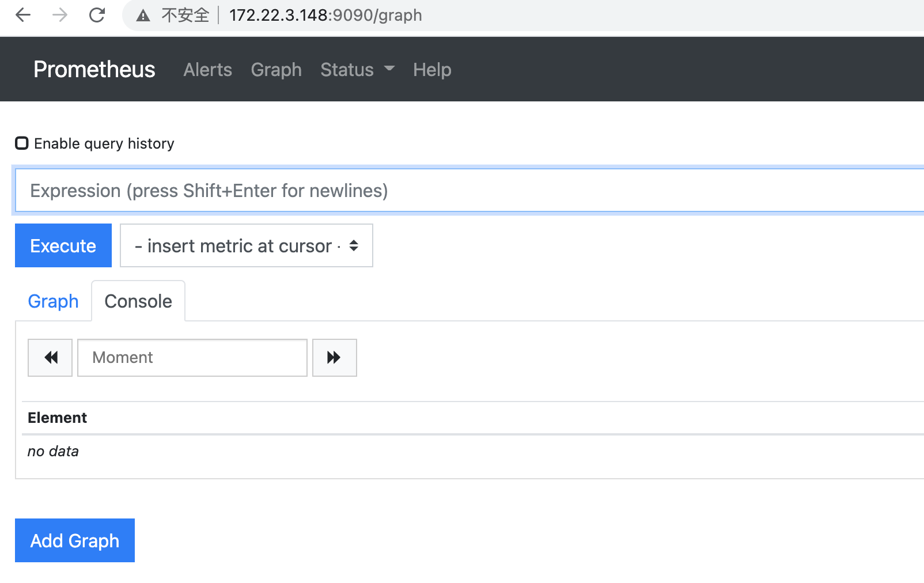Open Help in the navbar
This screenshot has height=583, width=924.
click(432, 70)
